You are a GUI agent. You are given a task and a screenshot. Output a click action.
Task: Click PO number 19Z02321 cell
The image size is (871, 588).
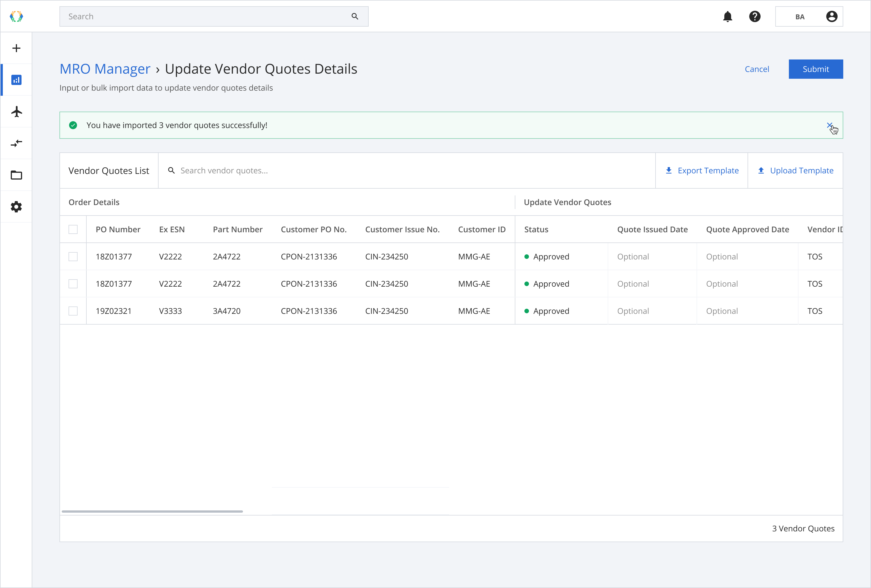click(x=114, y=311)
